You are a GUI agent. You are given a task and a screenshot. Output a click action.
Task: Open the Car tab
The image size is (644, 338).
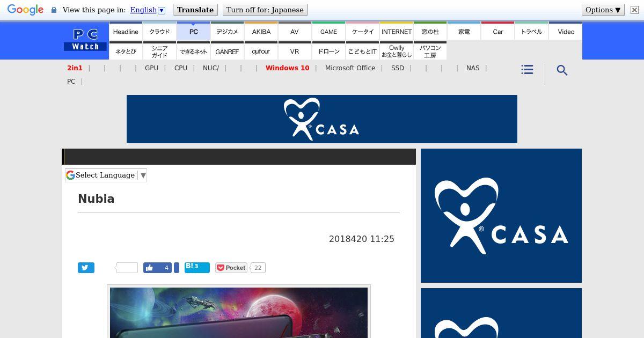(498, 32)
